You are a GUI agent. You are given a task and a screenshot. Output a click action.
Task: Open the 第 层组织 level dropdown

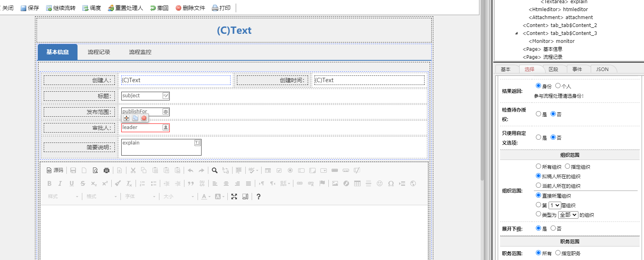[555, 205]
